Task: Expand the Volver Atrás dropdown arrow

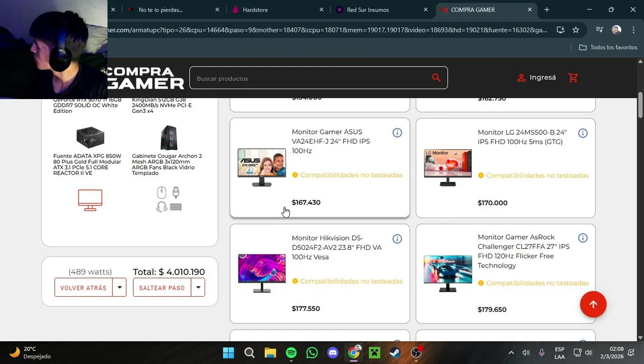Action: tap(120, 287)
